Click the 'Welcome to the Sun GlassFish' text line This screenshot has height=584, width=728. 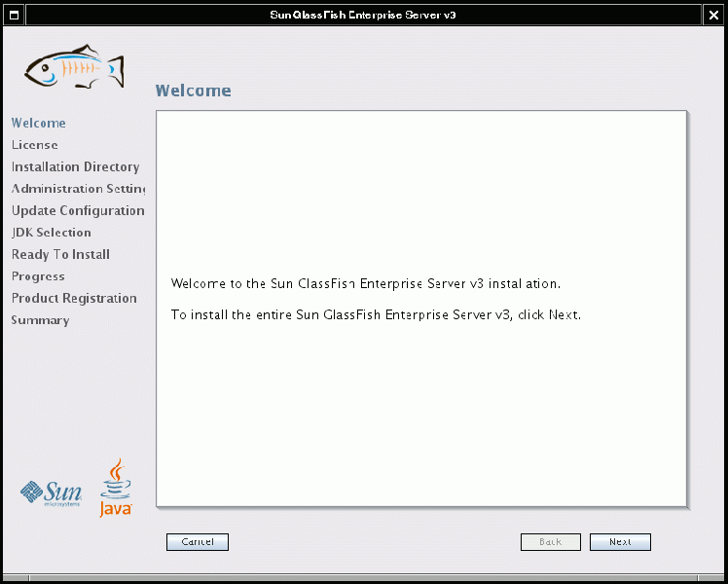click(x=366, y=283)
